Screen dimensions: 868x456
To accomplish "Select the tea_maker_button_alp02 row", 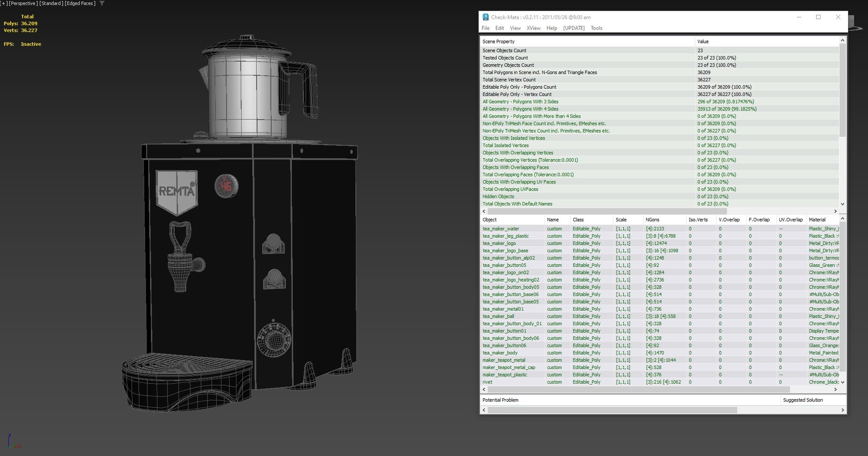I will (660, 258).
